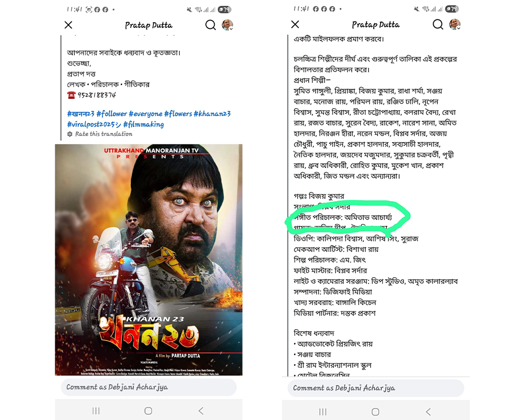
Task: Tap left Comment as Debjani Acharjya field
Action: pos(149,387)
